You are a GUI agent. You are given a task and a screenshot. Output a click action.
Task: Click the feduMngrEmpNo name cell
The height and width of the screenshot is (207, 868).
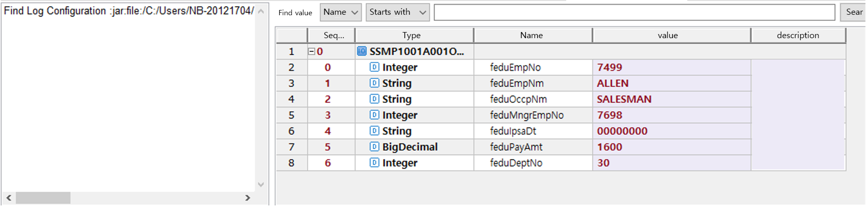pyautogui.click(x=533, y=115)
